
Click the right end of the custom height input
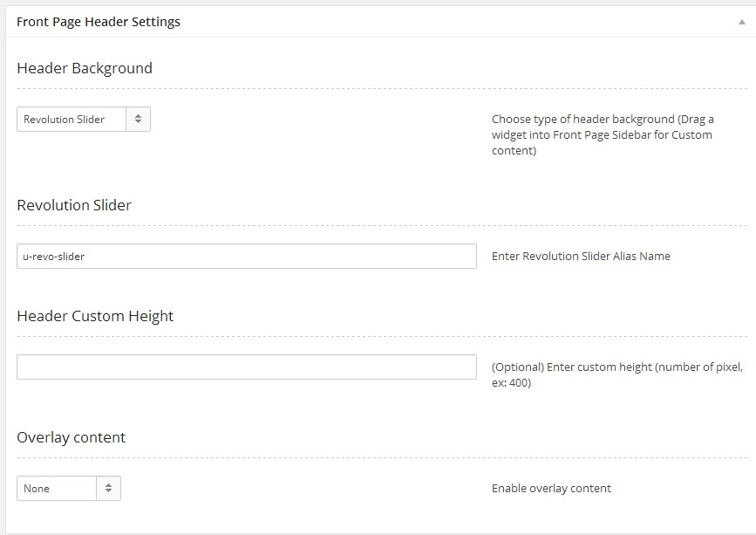click(467, 367)
